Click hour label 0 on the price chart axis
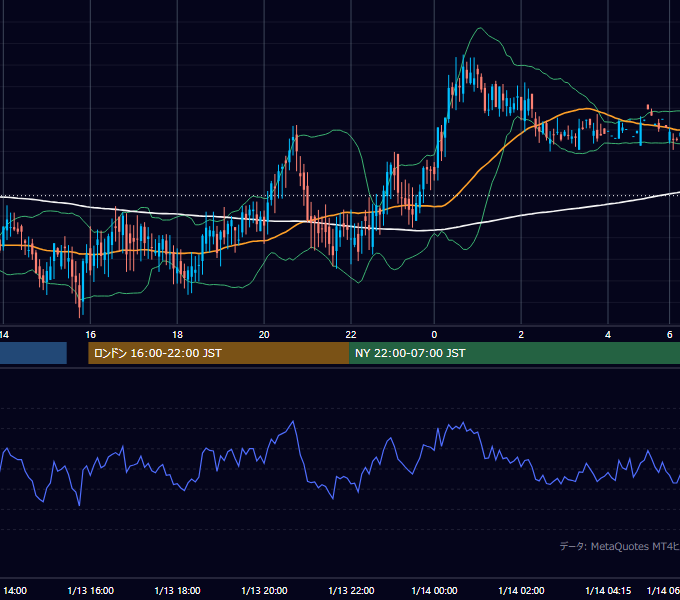Screen dimensions: 680x600 pyautogui.click(x=434, y=335)
